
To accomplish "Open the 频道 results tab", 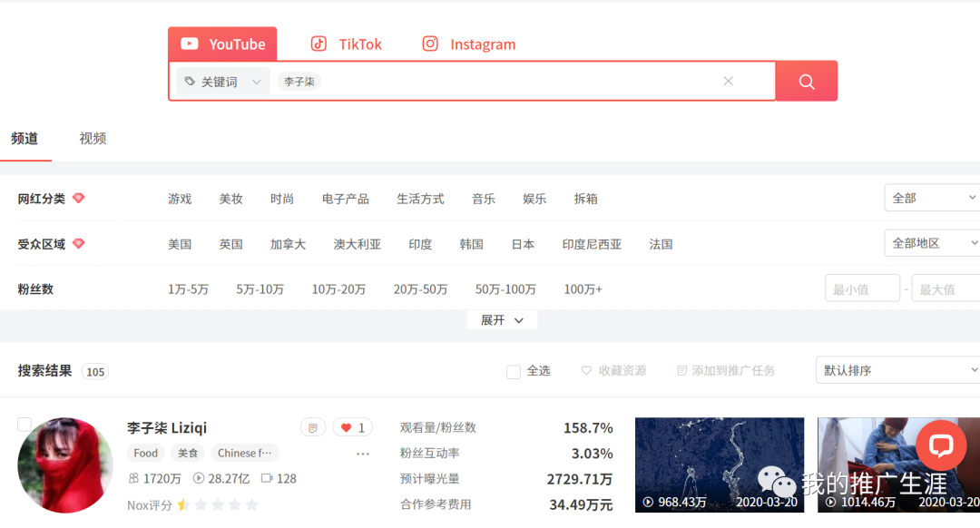I will pos(25,138).
